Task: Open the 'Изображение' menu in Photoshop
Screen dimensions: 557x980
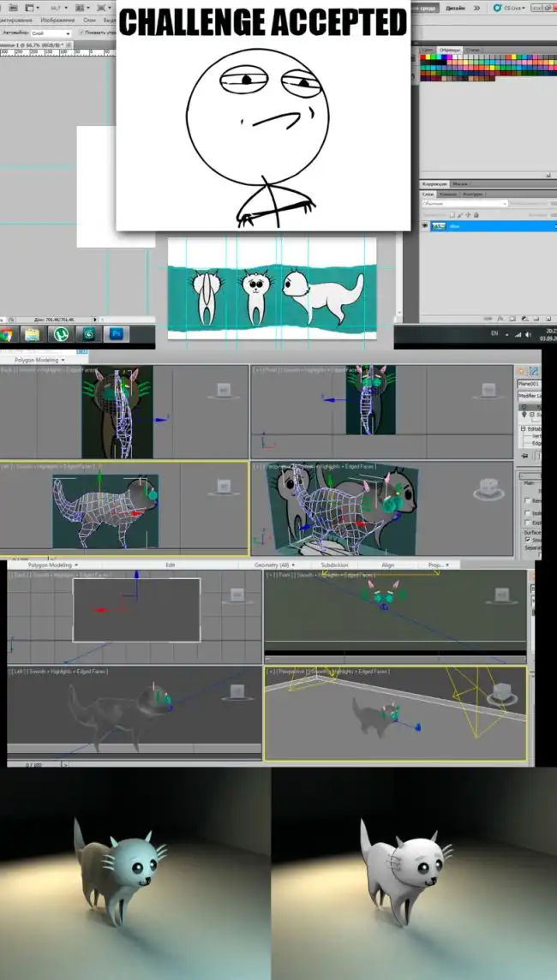Action: (x=57, y=19)
